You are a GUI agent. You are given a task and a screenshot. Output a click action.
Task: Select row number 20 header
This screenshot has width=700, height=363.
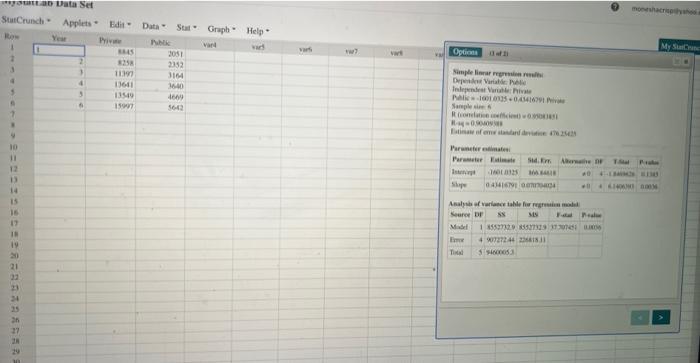tap(14, 256)
